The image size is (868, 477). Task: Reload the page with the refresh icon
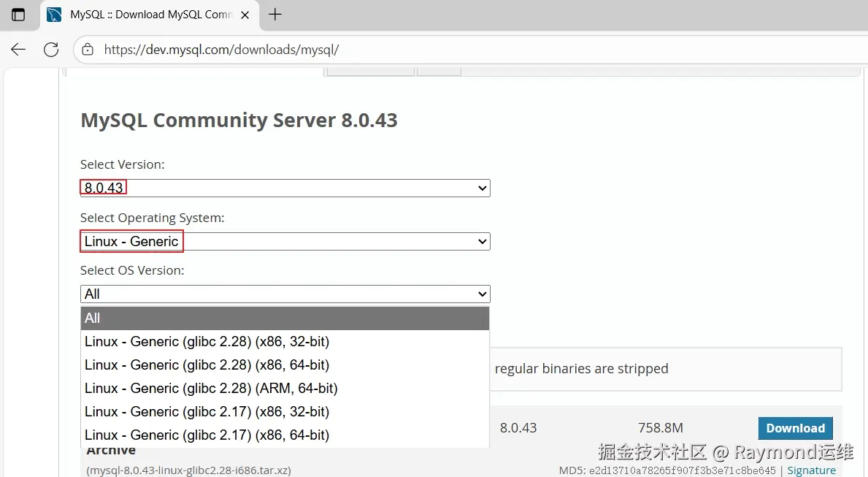pos(51,49)
